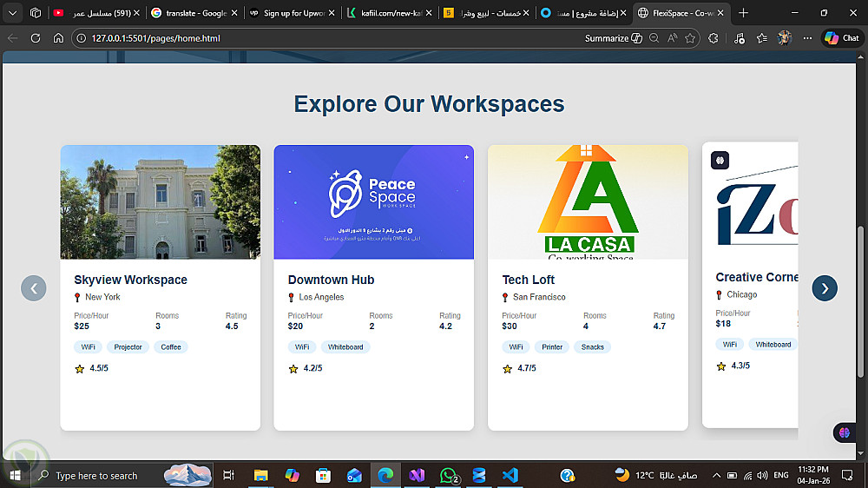Switch the ENG input language indicator
This screenshot has width=868, height=488.
[x=781, y=475]
